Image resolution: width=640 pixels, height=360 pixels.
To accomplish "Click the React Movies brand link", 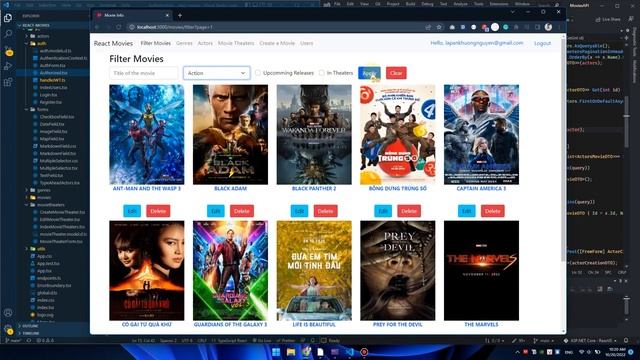I will point(113,43).
